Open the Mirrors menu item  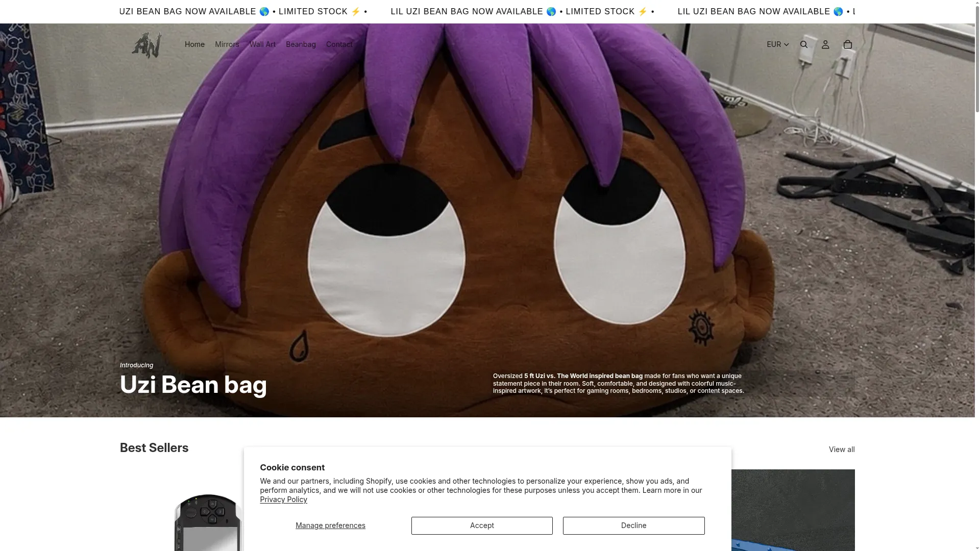click(227, 44)
